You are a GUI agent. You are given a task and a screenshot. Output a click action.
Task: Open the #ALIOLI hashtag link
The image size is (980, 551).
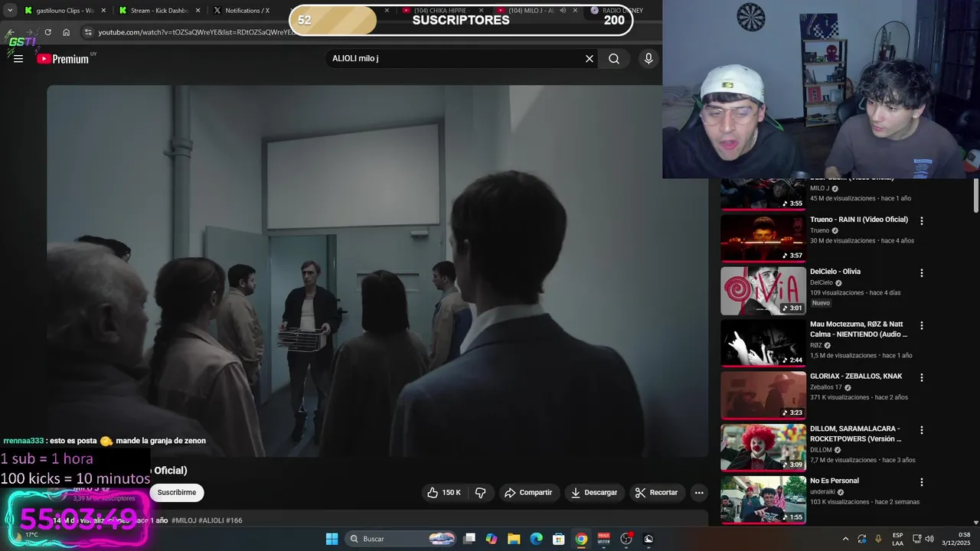[x=211, y=520]
